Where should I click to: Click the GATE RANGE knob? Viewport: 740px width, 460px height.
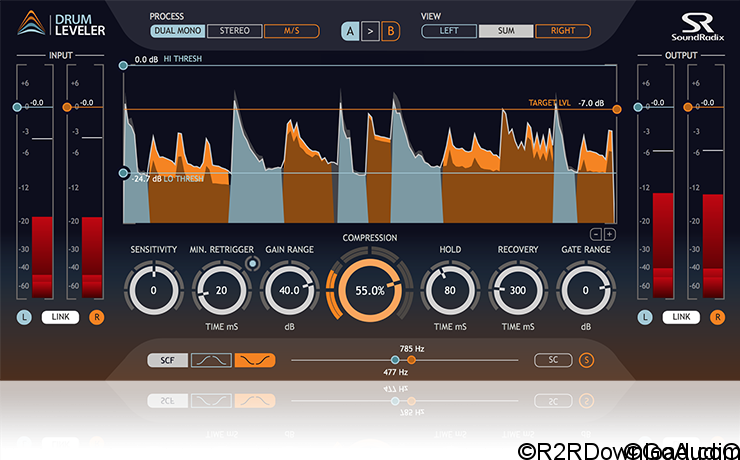pyautogui.click(x=586, y=291)
